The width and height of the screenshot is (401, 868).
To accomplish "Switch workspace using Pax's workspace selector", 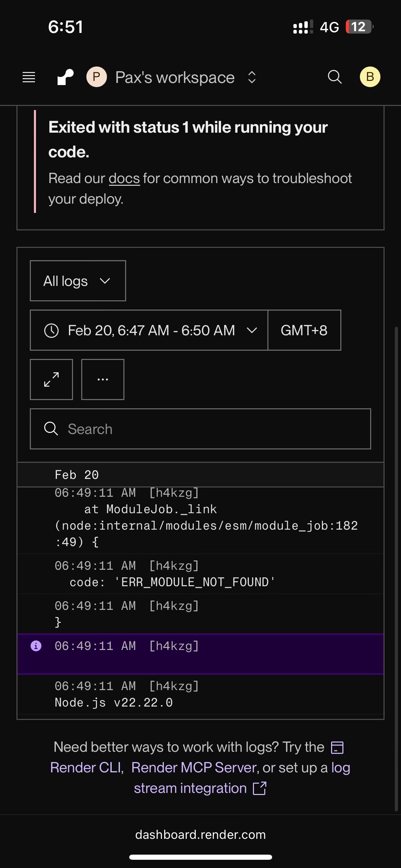I will coord(185,77).
